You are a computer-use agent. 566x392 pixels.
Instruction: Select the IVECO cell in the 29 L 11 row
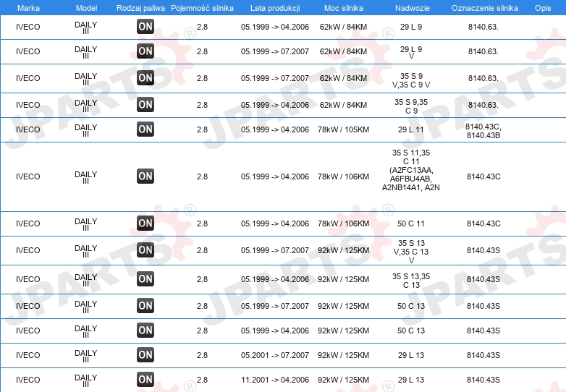(28, 129)
